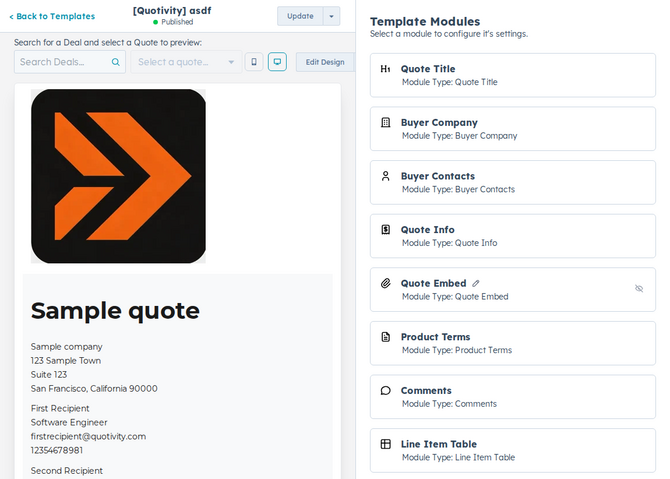
Task: Click the Second Recipient name in preview
Action: [x=67, y=470]
